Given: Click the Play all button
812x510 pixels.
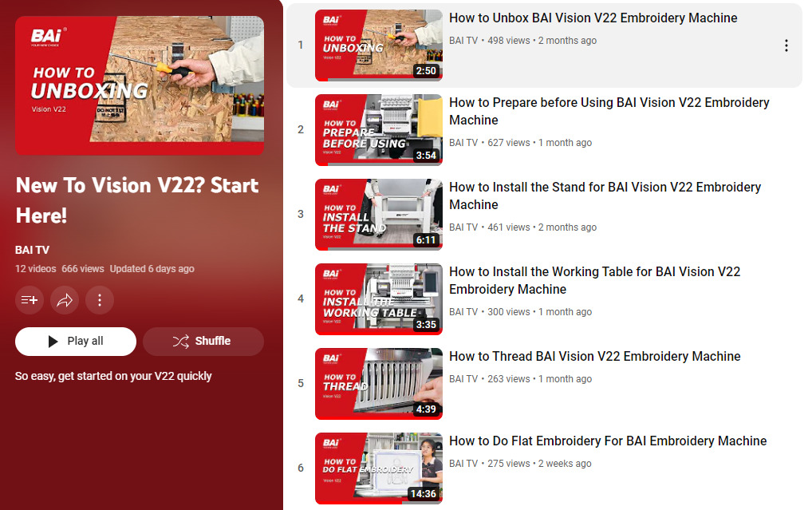Looking at the screenshot, I should coord(76,341).
